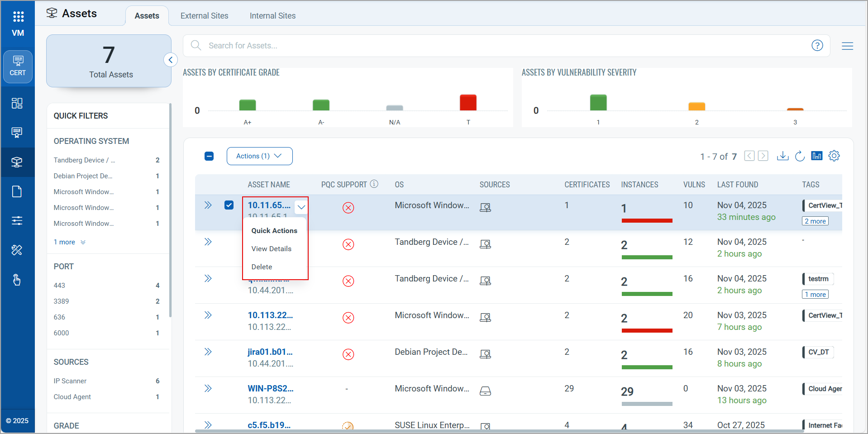Expand the Tandberg Device row with 12 vulns

208,242
